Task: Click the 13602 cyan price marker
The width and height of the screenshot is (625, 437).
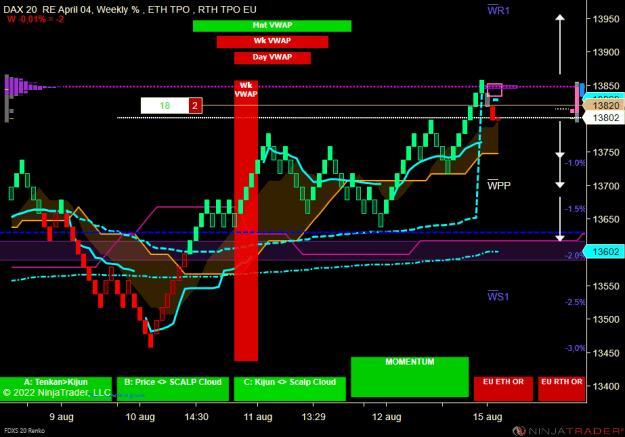Action: coord(604,252)
